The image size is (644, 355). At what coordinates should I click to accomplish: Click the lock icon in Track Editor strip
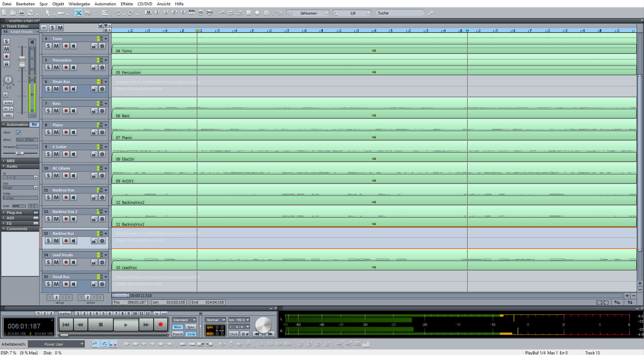(x=6, y=64)
